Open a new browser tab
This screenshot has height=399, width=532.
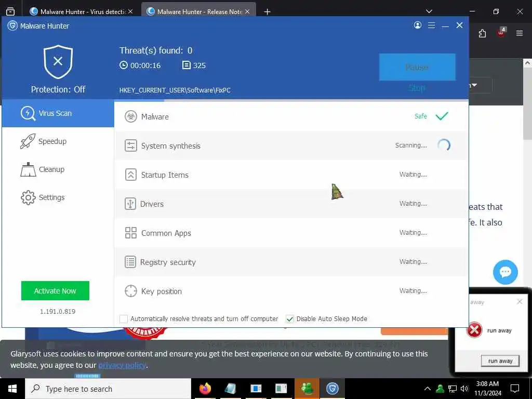(268, 12)
